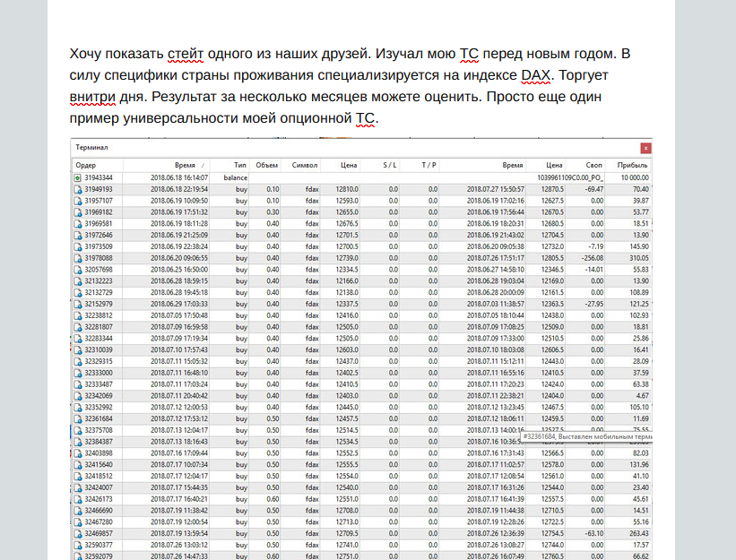
Task: Click open time 2018.06.18 22:19:54
Action: coord(179,189)
